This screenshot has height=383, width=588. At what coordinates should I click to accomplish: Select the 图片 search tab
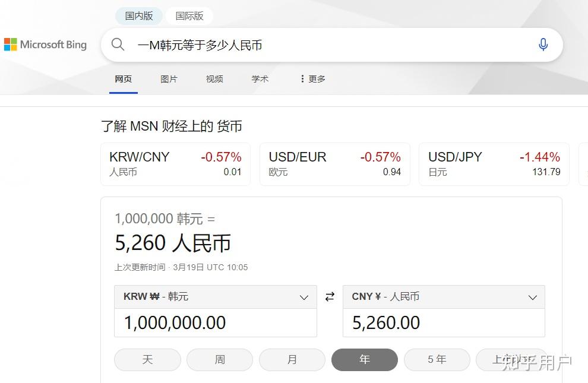tap(169, 79)
